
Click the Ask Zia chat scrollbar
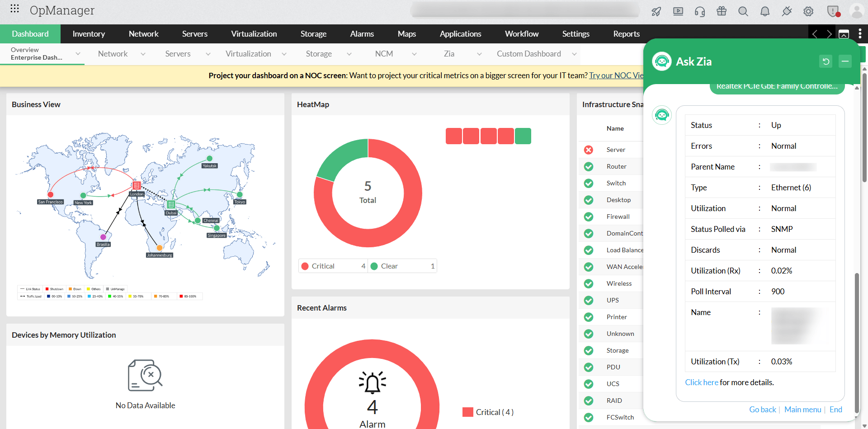(857, 344)
